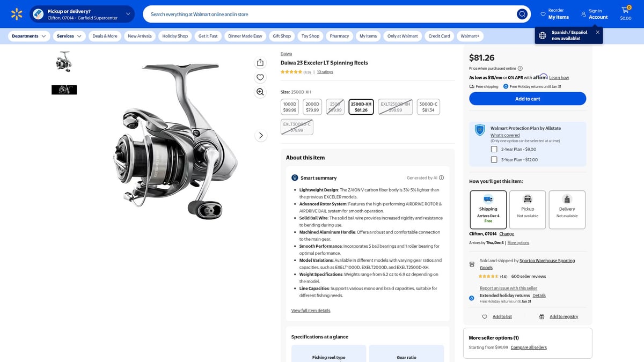Select the 2000D size option
The image size is (644, 362).
point(312,106)
